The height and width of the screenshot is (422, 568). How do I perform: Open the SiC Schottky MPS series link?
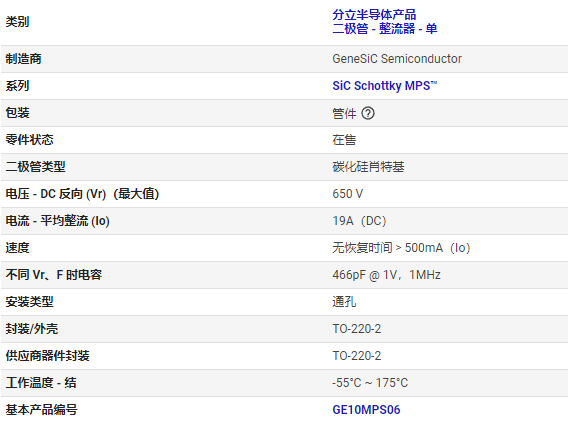tap(385, 86)
